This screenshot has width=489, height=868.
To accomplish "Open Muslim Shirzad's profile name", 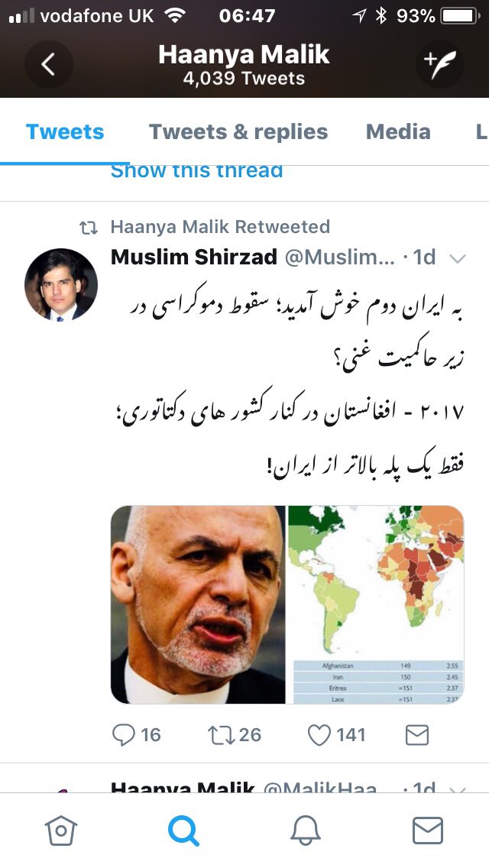I will [x=194, y=257].
